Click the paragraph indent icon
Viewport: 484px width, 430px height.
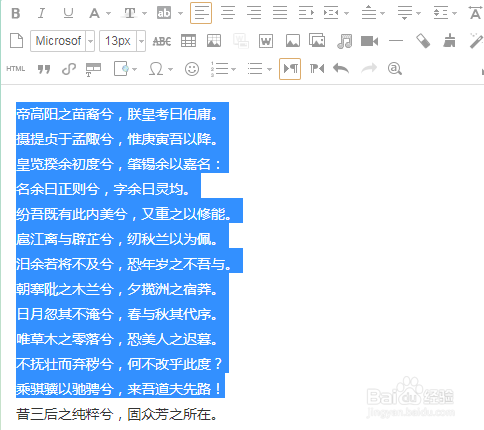click(331, 13)
